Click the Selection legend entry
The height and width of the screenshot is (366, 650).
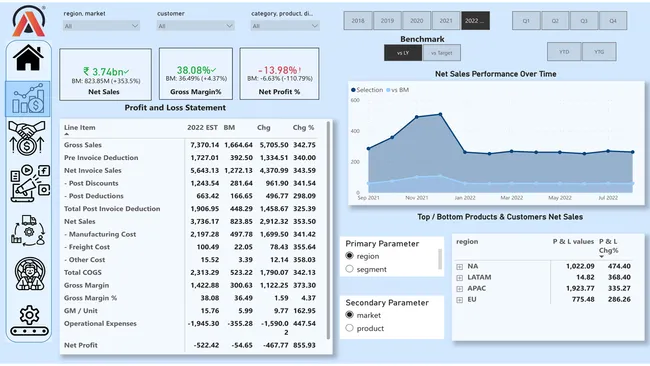coord(367,90)
